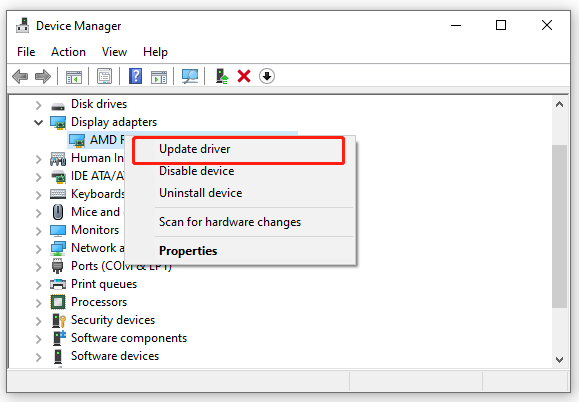
Task: Open the Help menu
Action: pos(155,52)
